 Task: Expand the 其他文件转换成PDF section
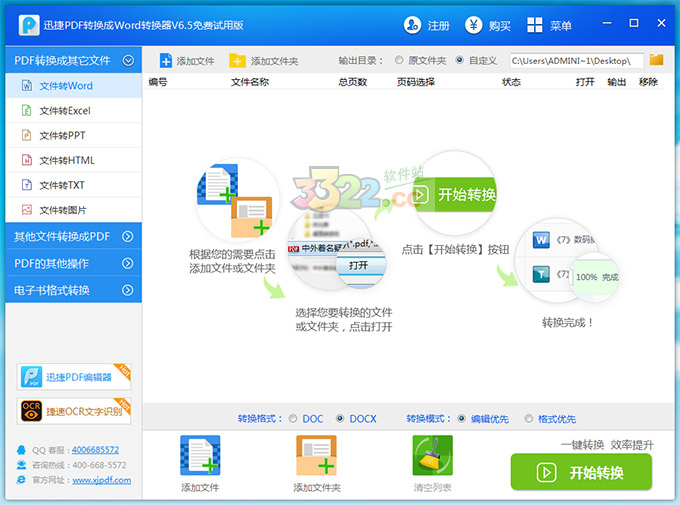pyautogui.click(x=73, y=236)
